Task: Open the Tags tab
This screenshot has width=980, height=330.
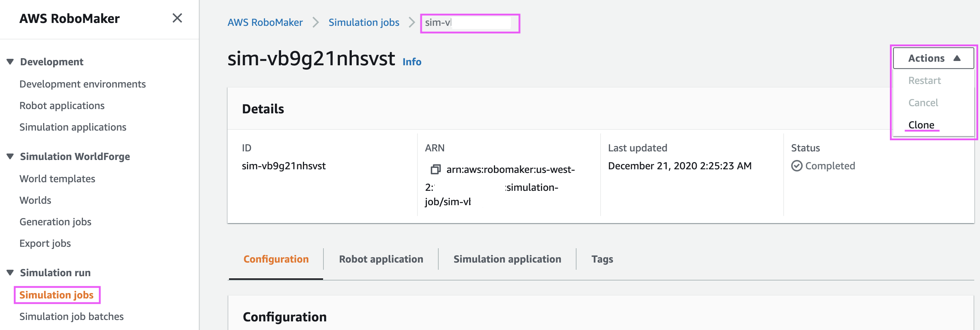Action: 602,259
